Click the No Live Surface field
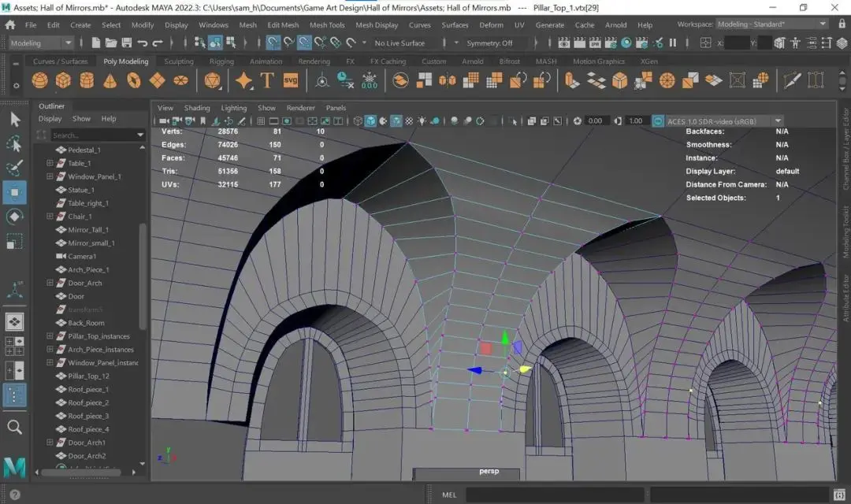This screenshot has height=504, width=851. tap(400, 43)
